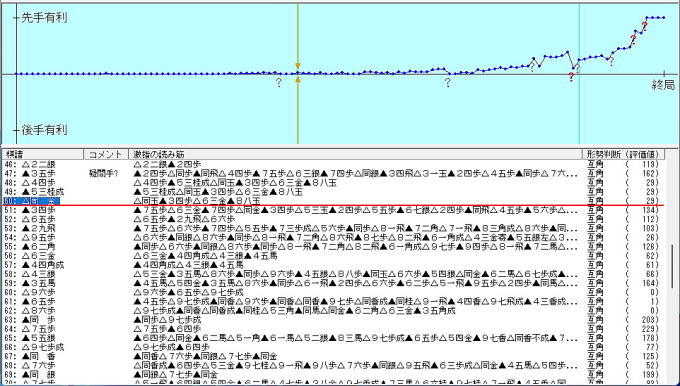Click the gray question mark below move 47
680x386 pixels.
(278, 82)
